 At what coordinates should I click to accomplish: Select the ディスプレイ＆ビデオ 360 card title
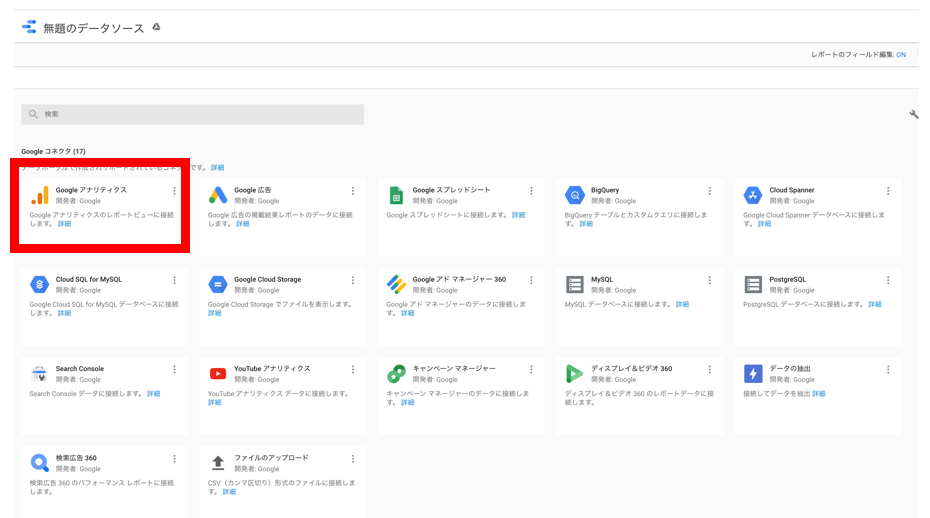pyautogui.click(x=632, y=368)
